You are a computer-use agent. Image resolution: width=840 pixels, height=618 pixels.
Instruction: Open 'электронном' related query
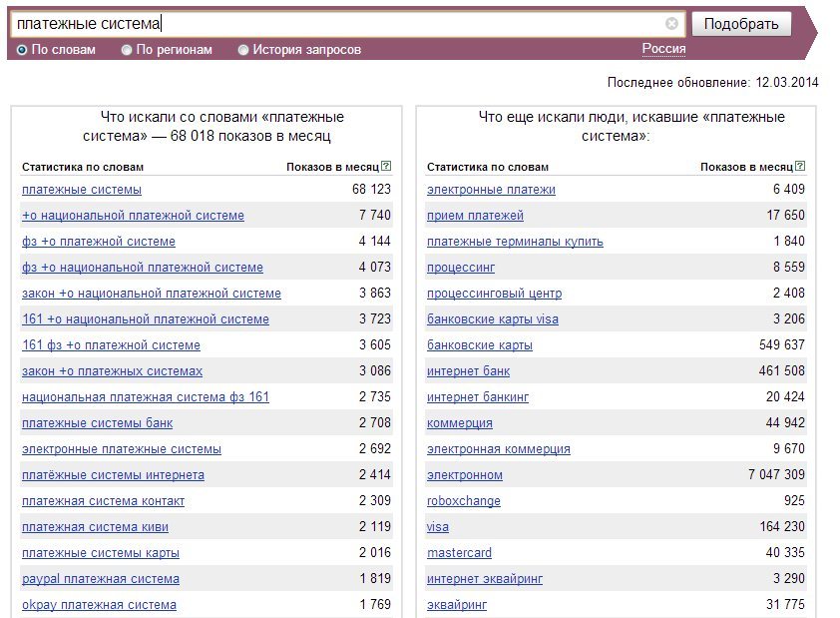[465, 475]
